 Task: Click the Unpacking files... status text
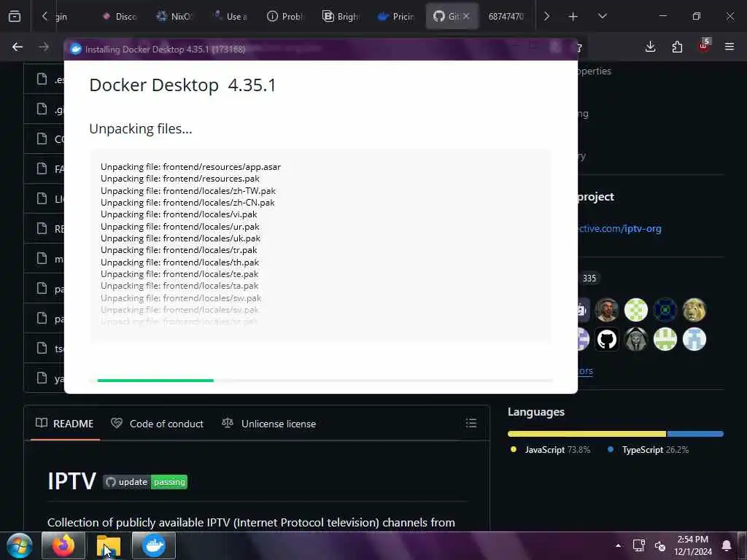coord(141,128)
